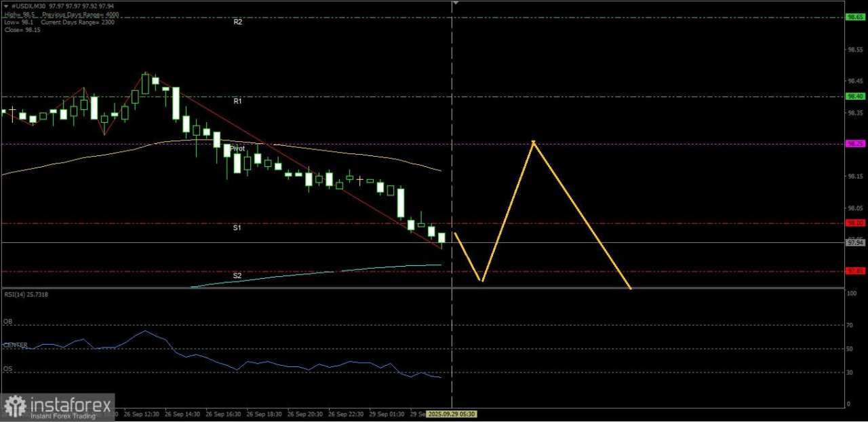Toggle the Pivot line on the chart
The height and width of the screenshot is (422, 868).
click(237, 148)
